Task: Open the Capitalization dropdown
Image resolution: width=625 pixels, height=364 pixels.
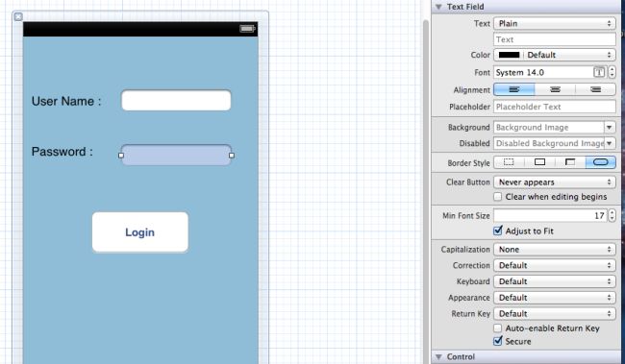Action: [555, 250]
